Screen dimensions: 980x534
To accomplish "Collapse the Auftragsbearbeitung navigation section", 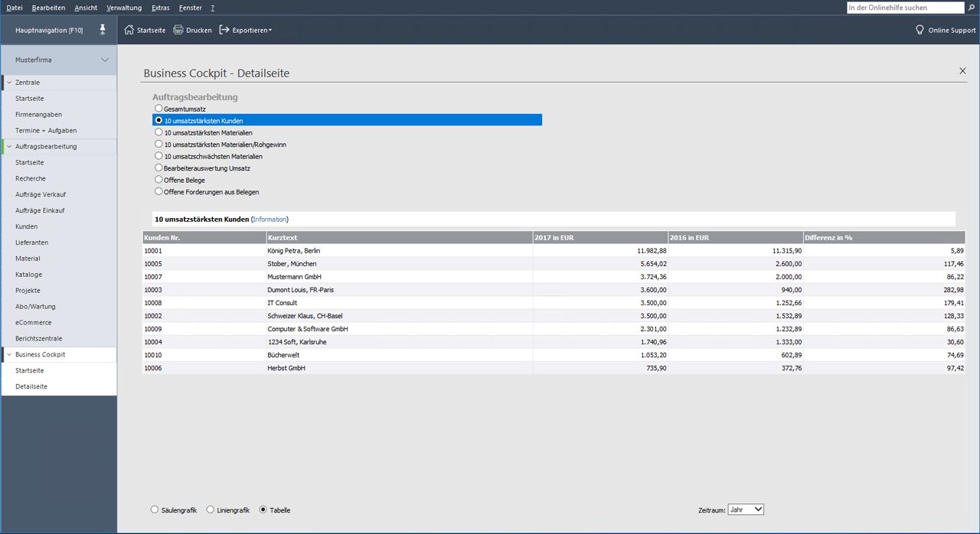I will click(9, 147).
